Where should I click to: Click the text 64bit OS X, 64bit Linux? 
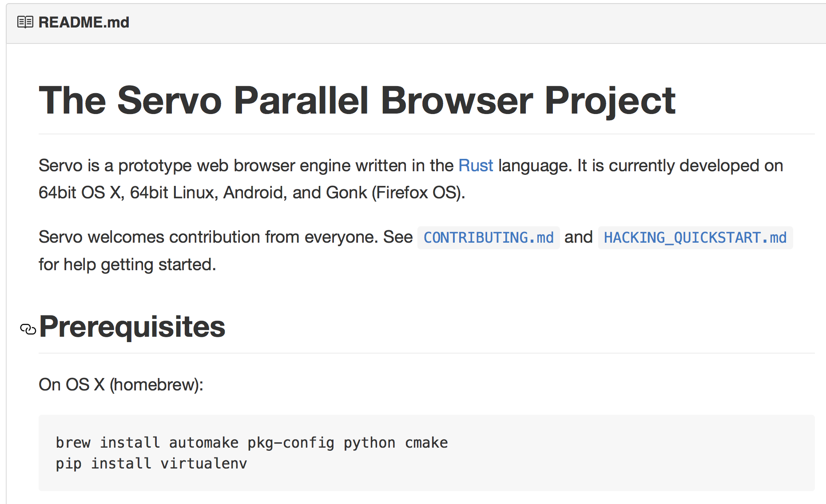128,193
